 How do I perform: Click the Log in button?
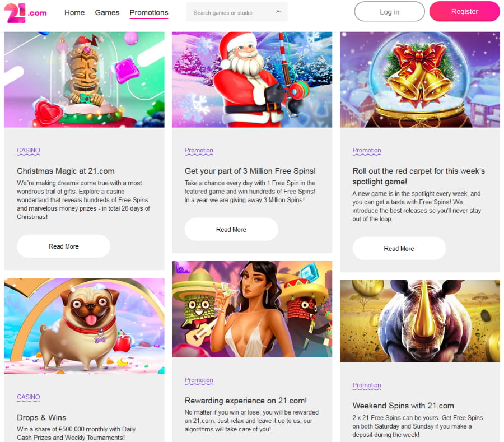point(389,12)
